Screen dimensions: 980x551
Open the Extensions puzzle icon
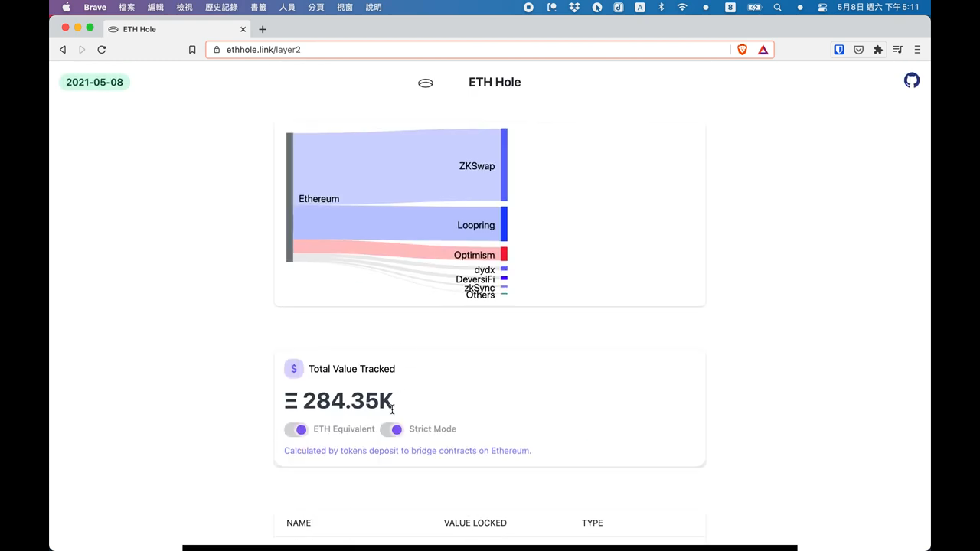click(878, 50)
